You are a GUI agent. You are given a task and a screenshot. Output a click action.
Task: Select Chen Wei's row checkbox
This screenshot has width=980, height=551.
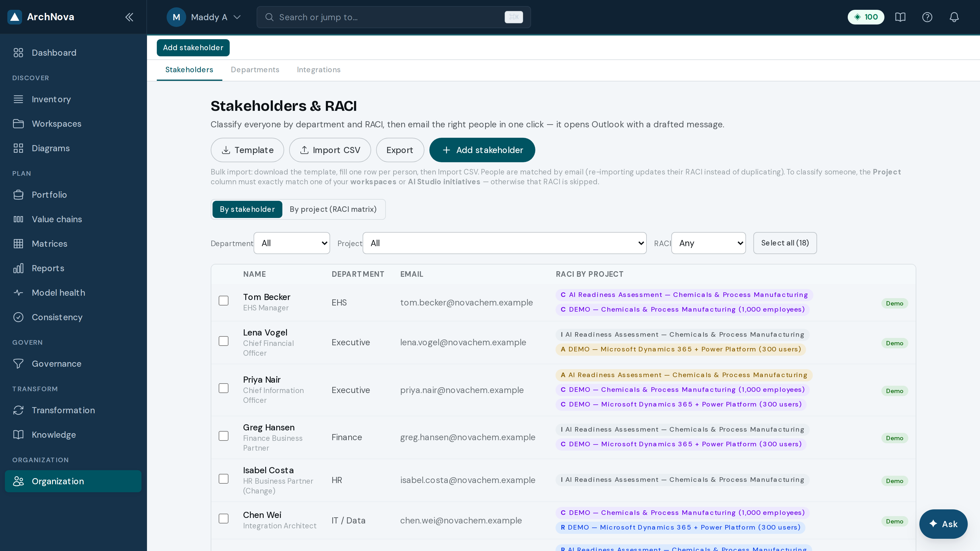point(224,519)
